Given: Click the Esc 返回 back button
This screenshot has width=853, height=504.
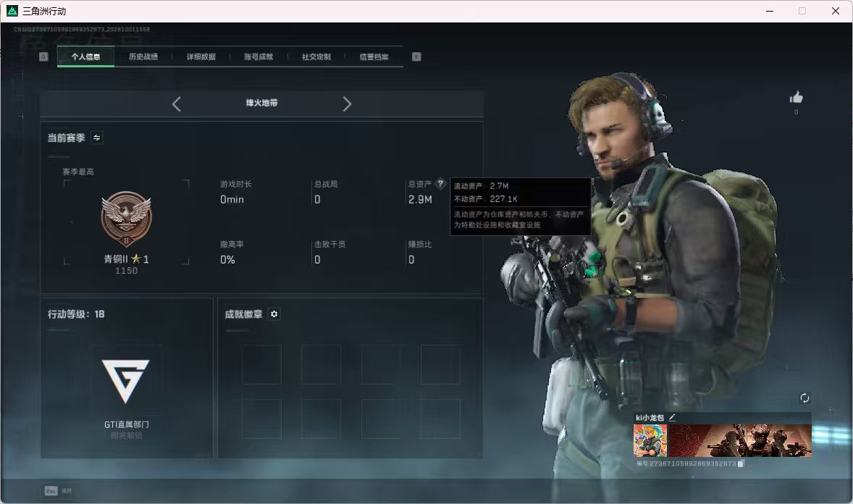Looking at the screenshot, I should click(58, 491).
